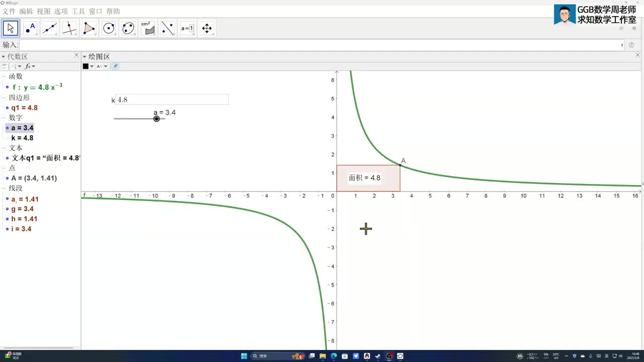Screen dimensions: 644x362
Task: Open the 帮助 menu
Action: coord(113,12)
